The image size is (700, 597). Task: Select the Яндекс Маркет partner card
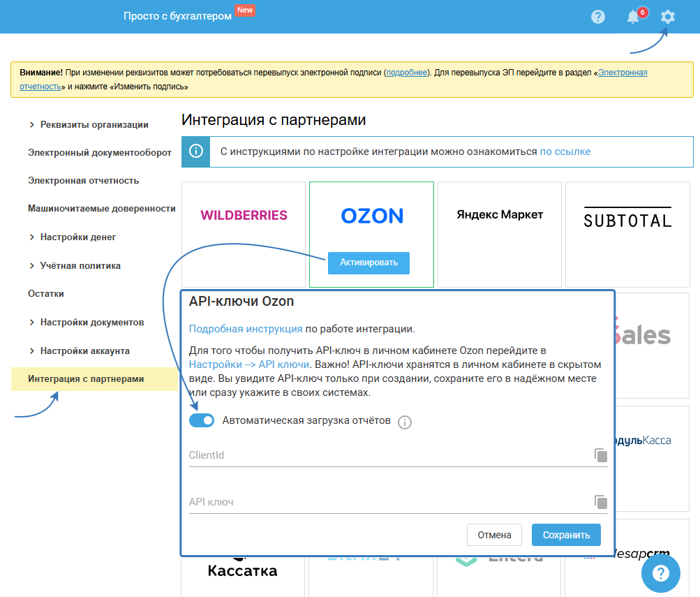(500, 235)
